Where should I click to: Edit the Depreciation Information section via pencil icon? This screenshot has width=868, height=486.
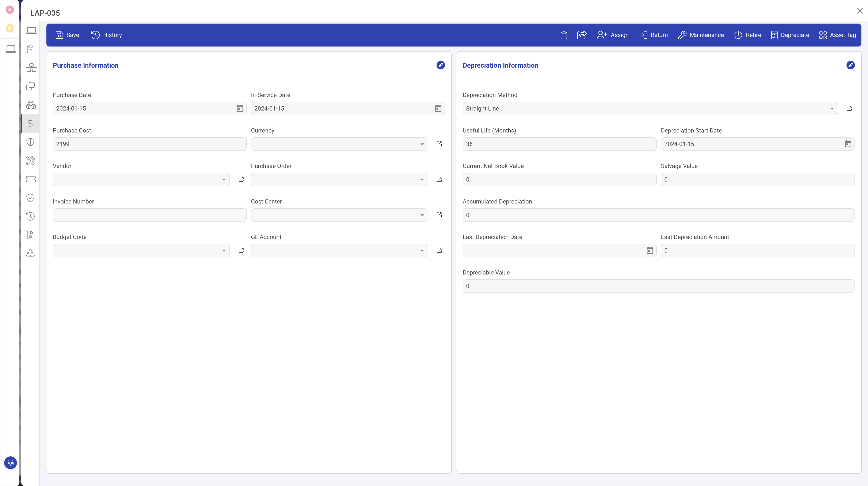tap(850, 65)
